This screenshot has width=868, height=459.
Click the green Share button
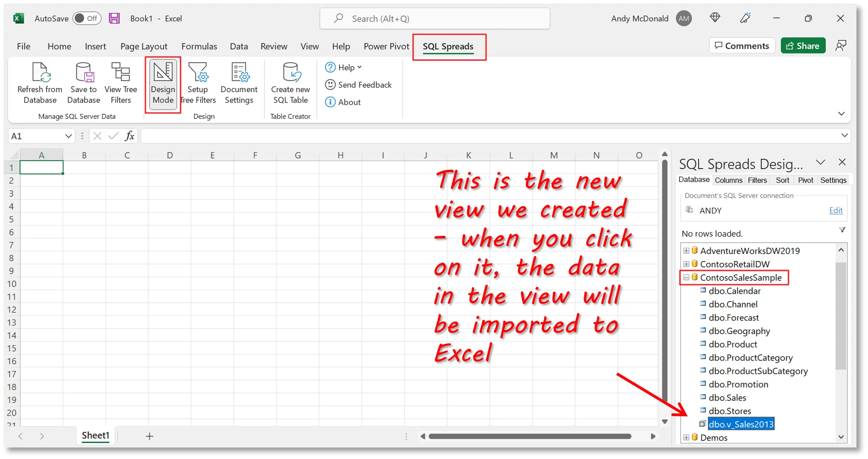click(x=803, y=46)
